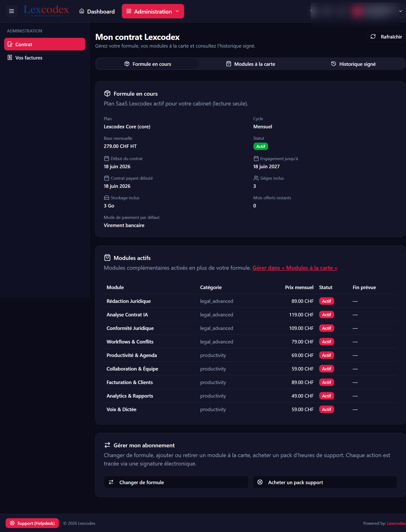Select the Conformité Juridique module
This screenshot has height=532, width=406.
[x=130, y=328]
